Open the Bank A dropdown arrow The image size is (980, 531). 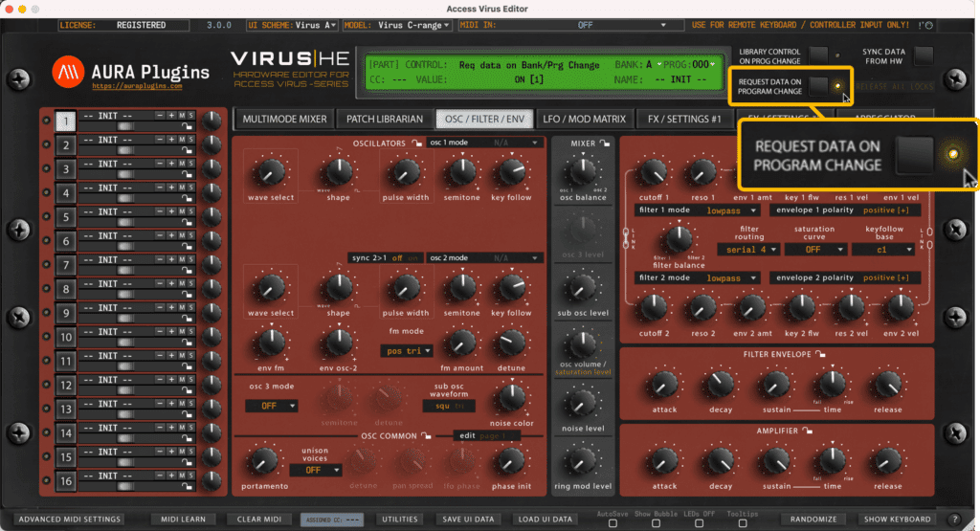[658, 64]
